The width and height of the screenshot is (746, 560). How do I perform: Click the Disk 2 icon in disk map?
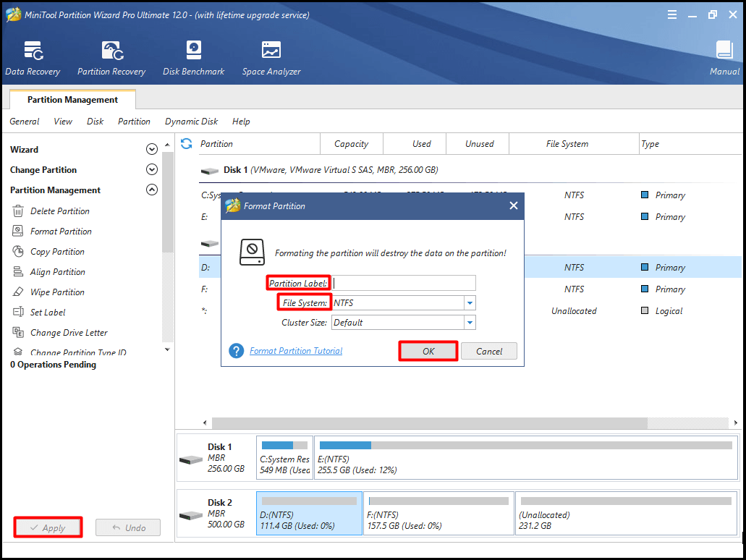[191, 515]
